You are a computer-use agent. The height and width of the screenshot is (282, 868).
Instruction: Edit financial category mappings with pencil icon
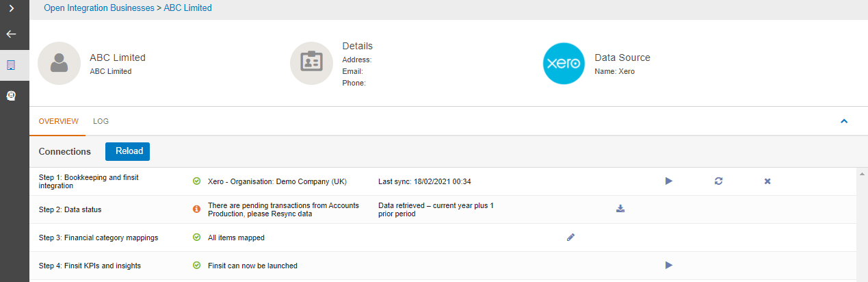[x=571, y=238]
